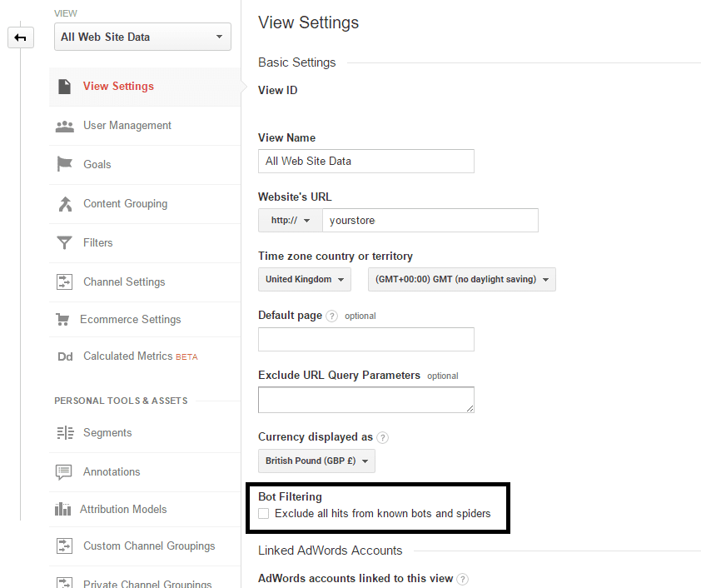This screenshot has width=701, height=588.
Task: Open the British Pound currency dropdown
Action: (316, 461)
